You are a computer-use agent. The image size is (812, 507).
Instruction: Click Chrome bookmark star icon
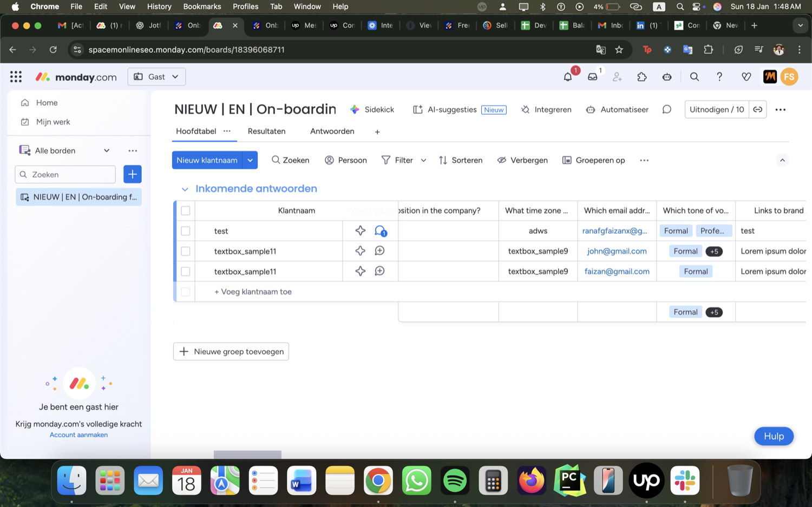point(619,50)
